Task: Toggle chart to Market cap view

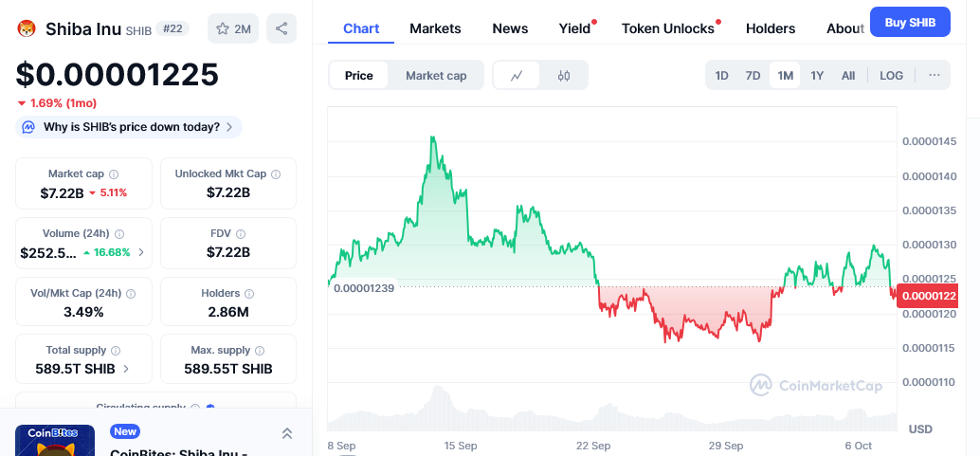Action: click(436, 76)
